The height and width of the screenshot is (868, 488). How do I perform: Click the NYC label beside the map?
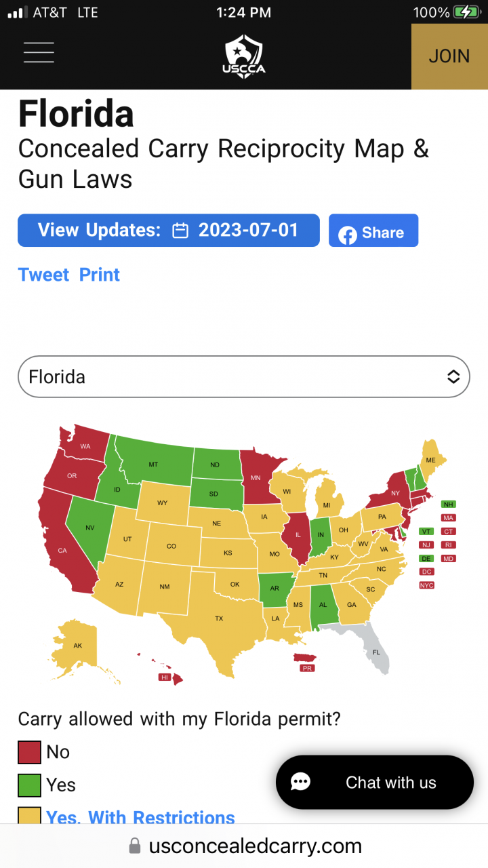coord(426,585)
